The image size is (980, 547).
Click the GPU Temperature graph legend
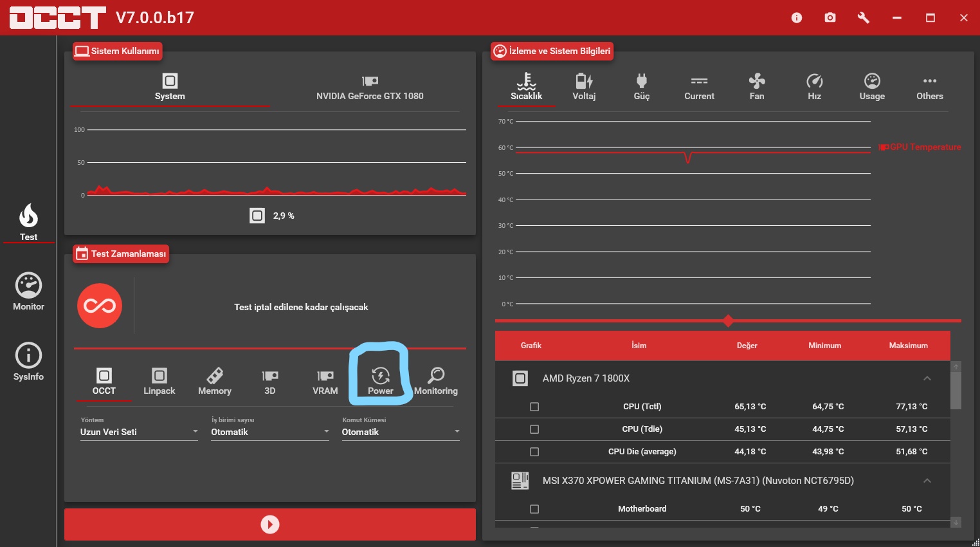tap(920, 147)
